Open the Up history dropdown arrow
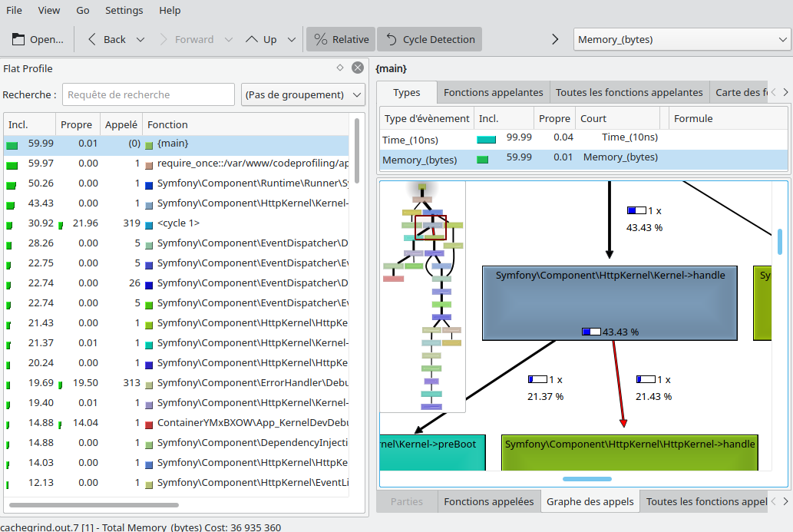This screenshot has width=793, height=532. (291, 39)
